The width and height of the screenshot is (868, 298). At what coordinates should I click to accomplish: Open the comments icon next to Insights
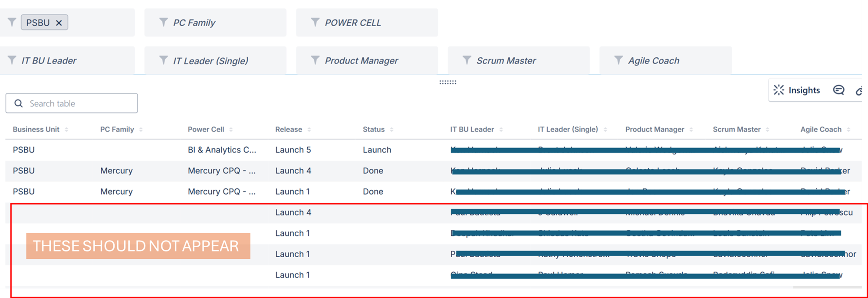pos(838,90)
